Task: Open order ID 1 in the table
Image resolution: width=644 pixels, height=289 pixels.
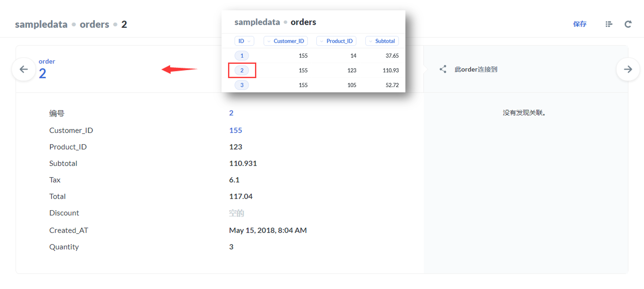Action: click(242, 56)
